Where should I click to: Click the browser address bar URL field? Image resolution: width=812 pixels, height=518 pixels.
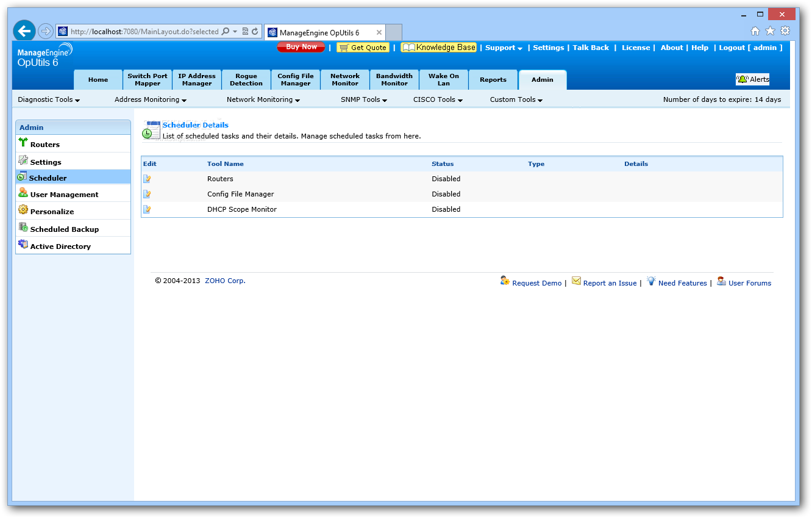pyautogui.click(x=144, y=32)
